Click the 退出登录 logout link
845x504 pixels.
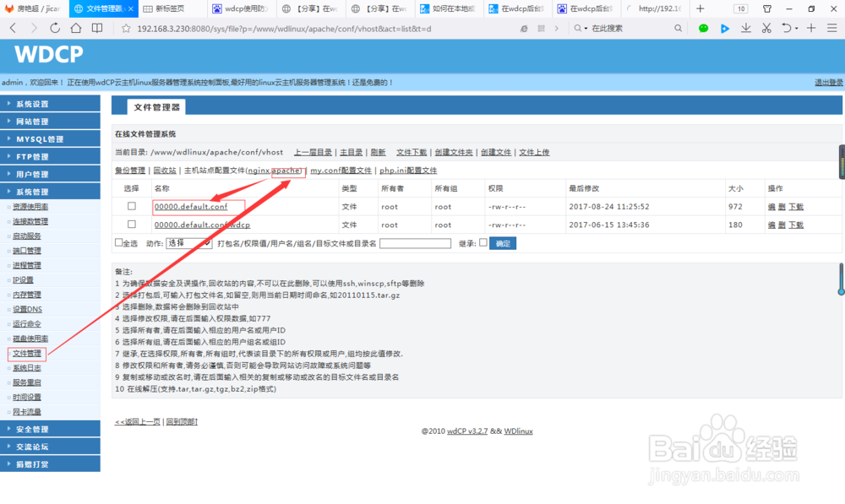click(x=829, y=83)
